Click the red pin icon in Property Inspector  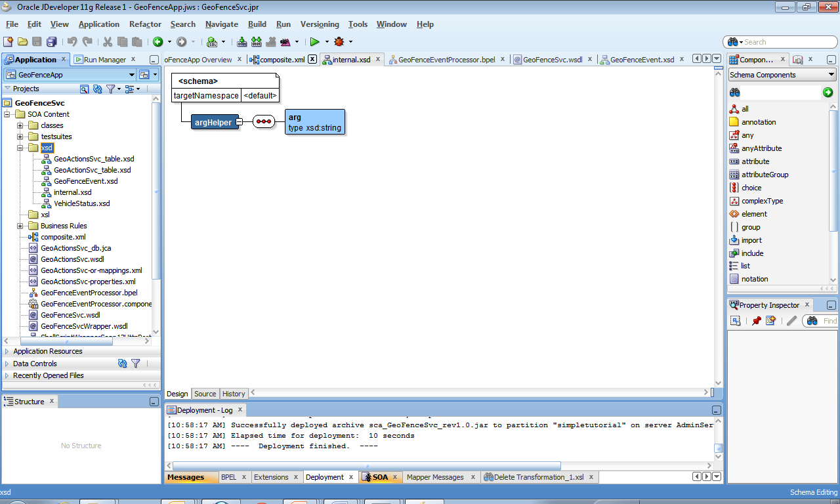pyautogui.click(x=757, y=321)
